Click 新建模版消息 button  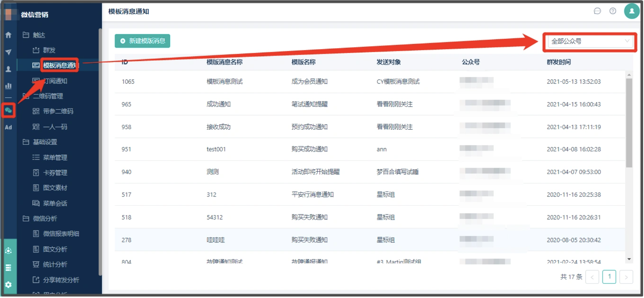142,41
